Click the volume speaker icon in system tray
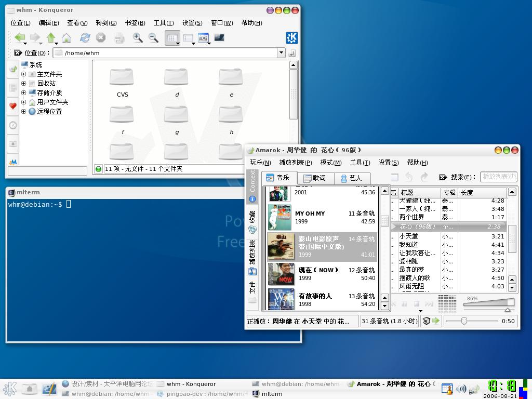The image size is (532, 399). (x=461, y=389)
